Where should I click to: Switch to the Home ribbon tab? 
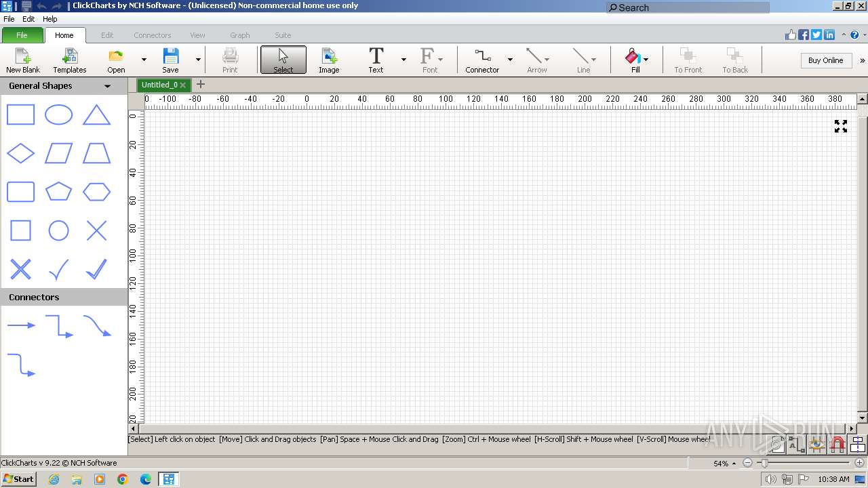64,35
